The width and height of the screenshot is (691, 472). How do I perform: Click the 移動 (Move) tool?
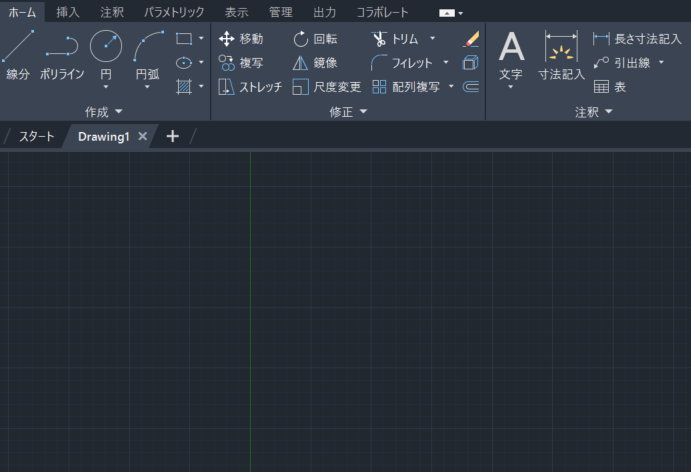point(240,39)
